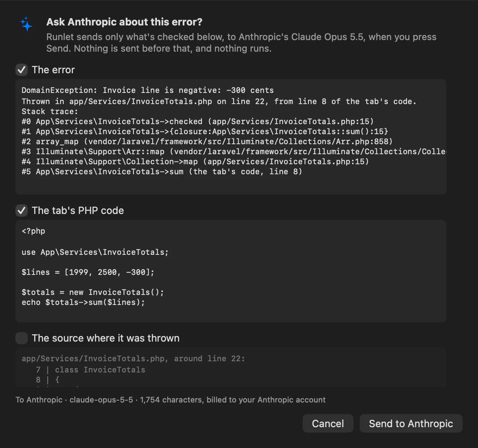The image size is (478, 448).
Task: Select stack frame #0 InvoiceTotals->checked
Action: click(198, 121)
